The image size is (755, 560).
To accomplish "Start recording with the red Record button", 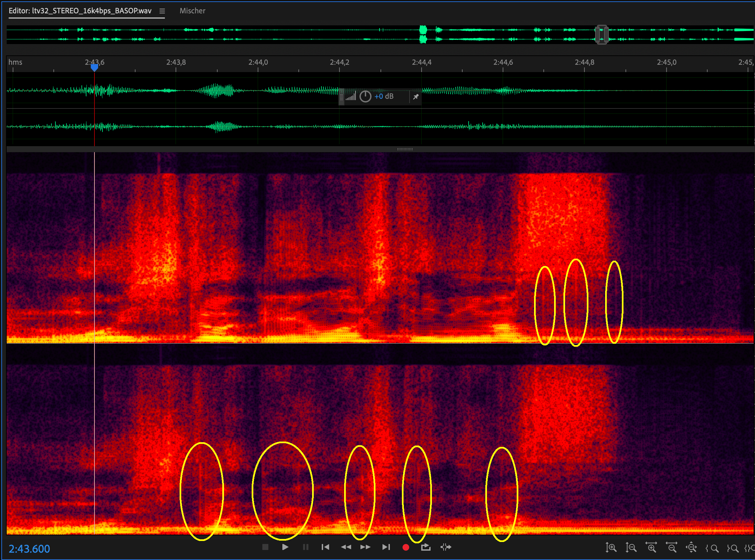I will tap(406, 547).
